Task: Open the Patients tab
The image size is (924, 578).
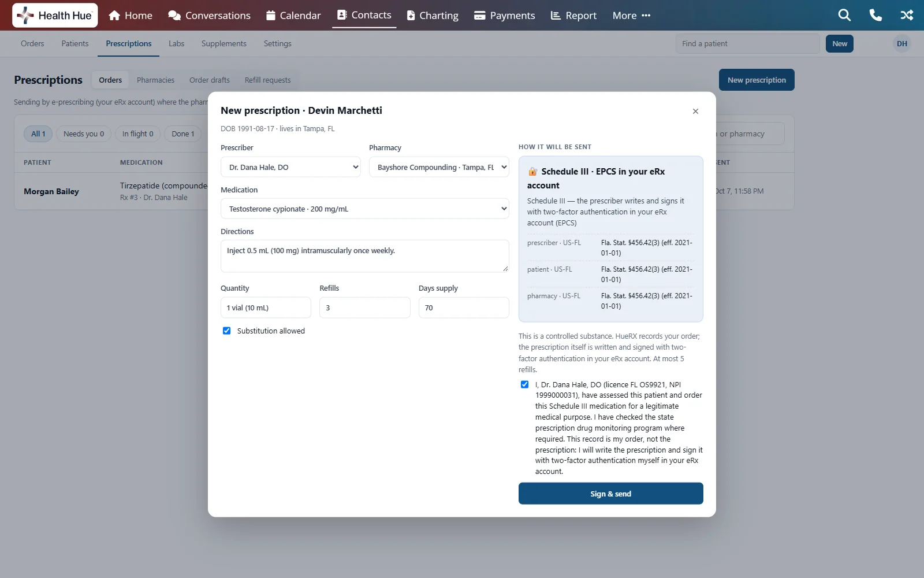Action: click(x=75, y=43)
